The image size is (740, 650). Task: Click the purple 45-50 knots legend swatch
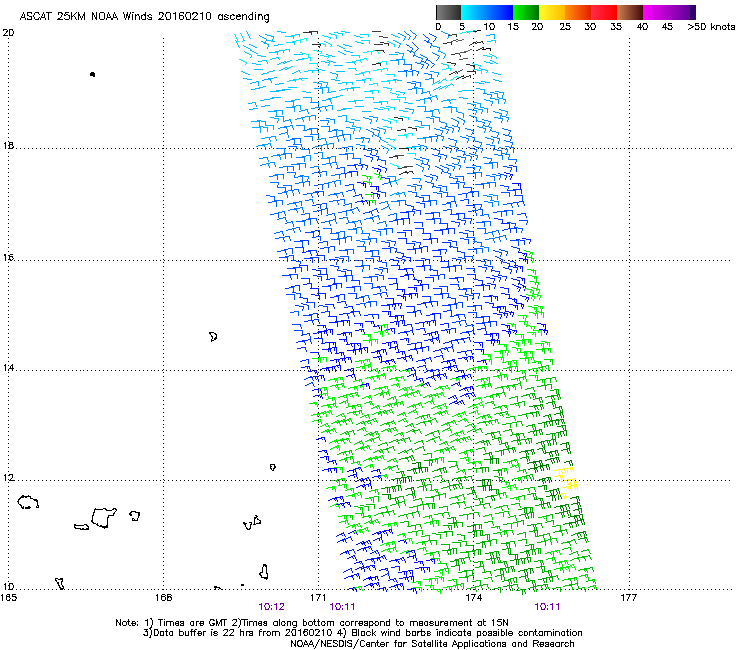point(682,12)
